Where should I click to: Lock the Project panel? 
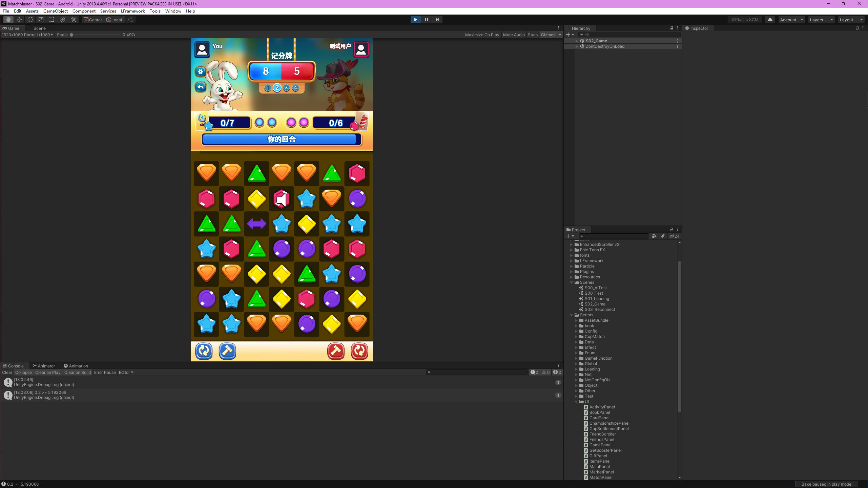671,230
